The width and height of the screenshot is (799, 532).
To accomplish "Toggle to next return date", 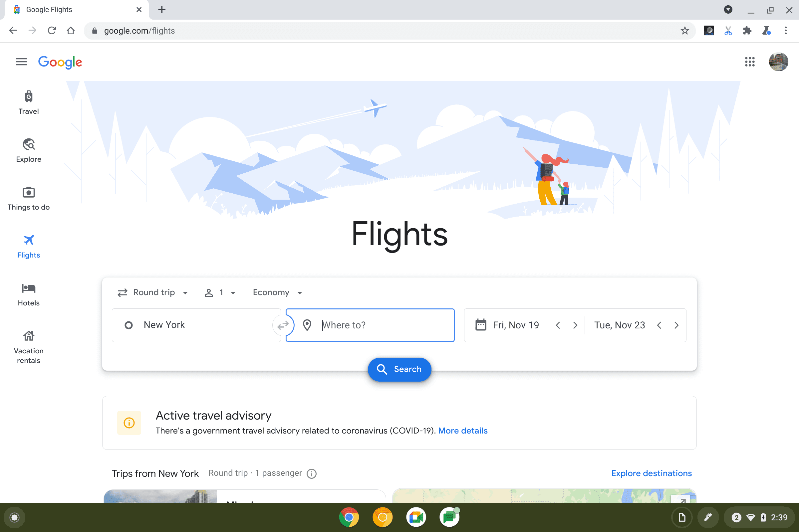I will tap(676, 325).
